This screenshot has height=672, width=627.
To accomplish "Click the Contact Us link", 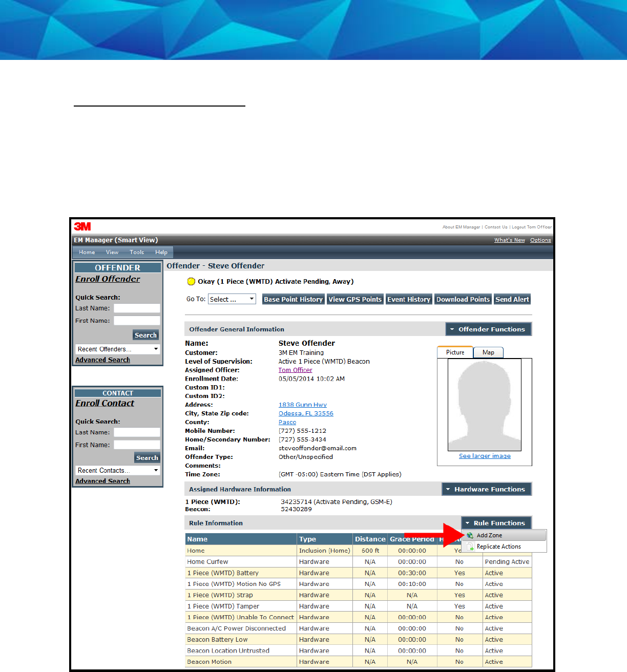I will [x=496, y=227].
